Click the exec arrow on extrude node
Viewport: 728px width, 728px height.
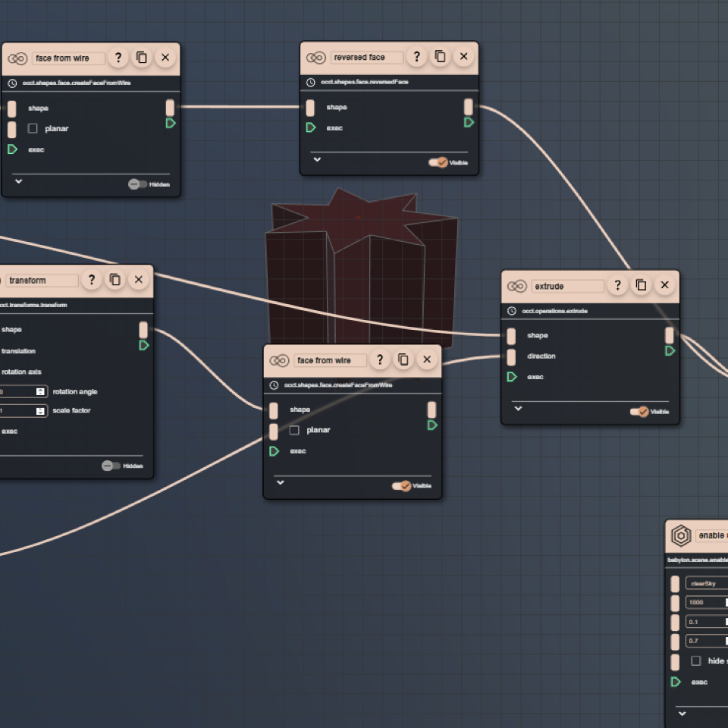pos(512,377)
